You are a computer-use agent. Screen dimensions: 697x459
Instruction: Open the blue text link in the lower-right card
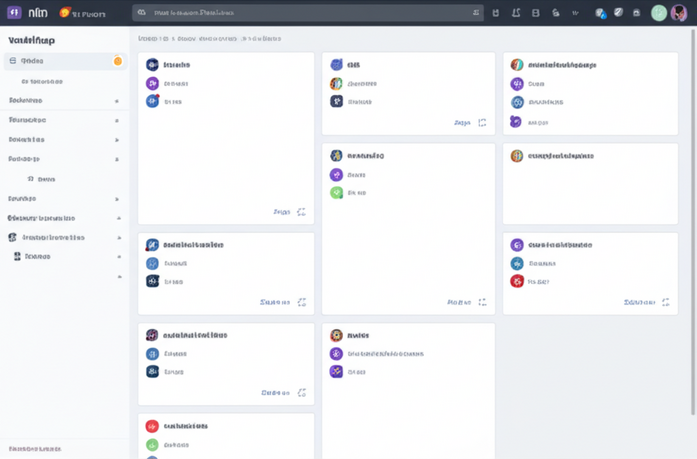pos(639,302)
